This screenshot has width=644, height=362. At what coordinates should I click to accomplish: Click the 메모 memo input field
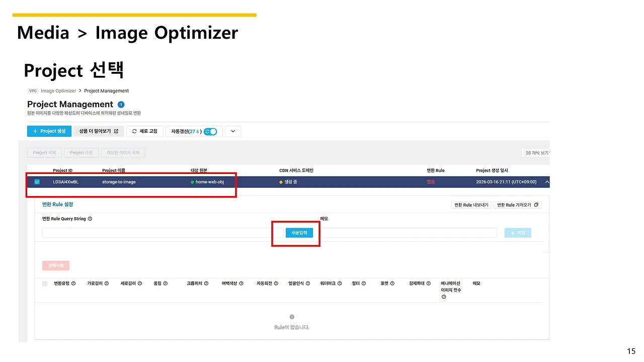(408, 233)
